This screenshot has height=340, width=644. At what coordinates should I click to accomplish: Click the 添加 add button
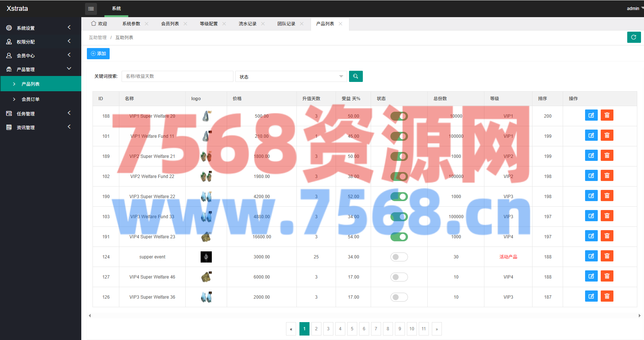click(98, 54)
